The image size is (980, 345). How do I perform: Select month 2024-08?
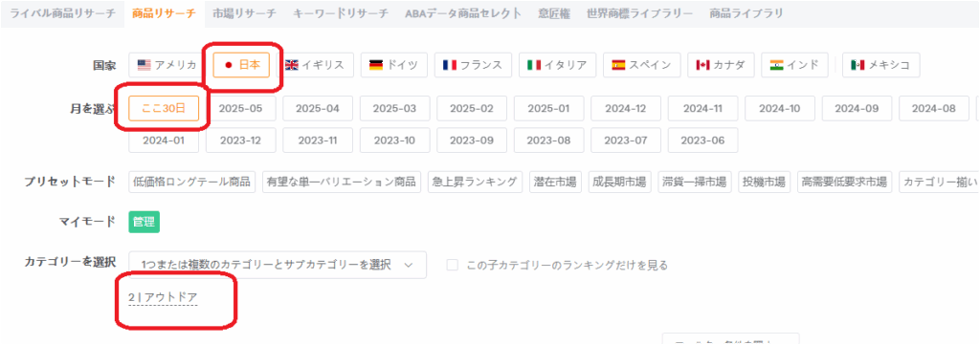pos(934,109)
